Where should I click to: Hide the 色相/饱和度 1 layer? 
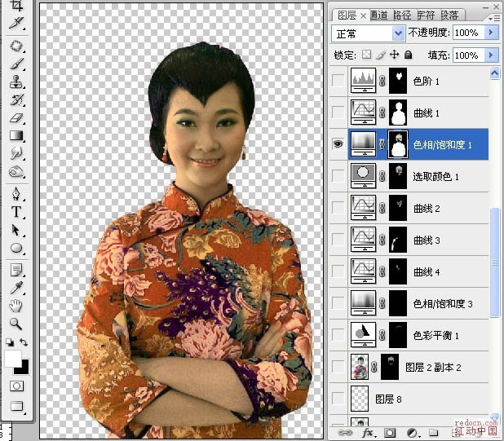click(338, 144)
